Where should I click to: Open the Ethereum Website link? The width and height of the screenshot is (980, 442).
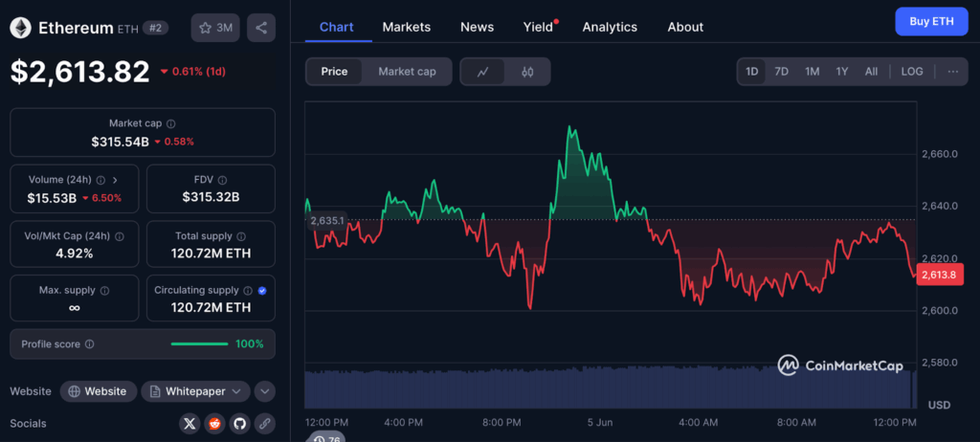pos(97,391)
